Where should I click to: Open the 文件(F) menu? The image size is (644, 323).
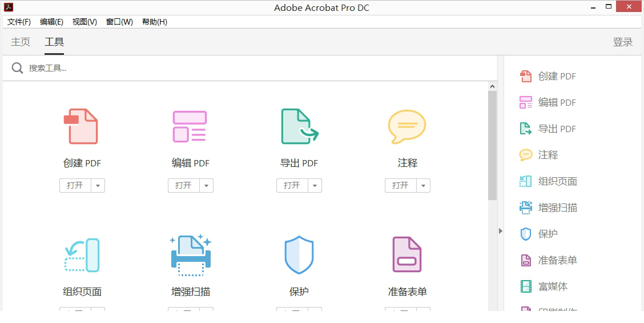pos(19,22)
